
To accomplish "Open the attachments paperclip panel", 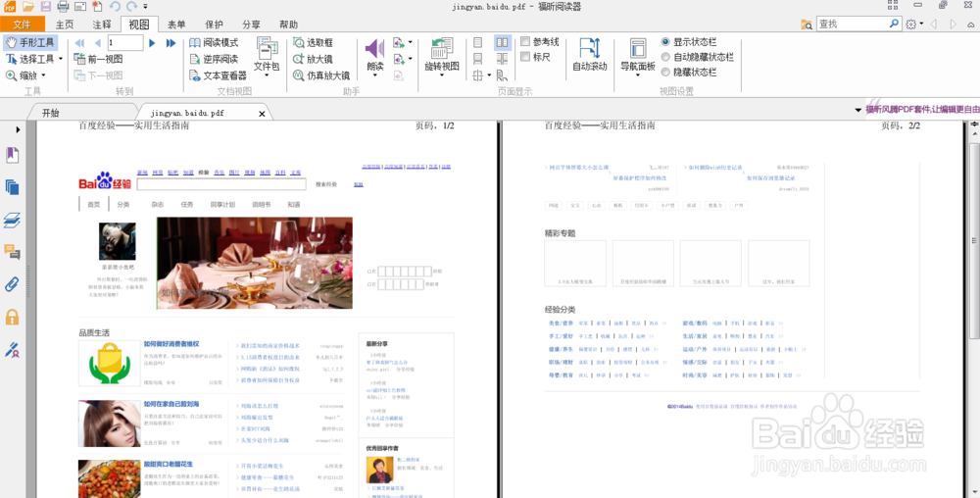I will tap(12, 284).
